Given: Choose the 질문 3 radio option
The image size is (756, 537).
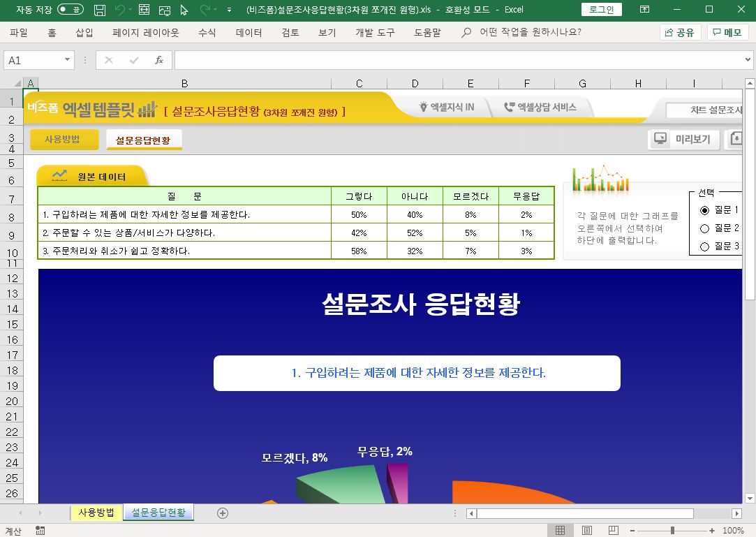Looking at the screenshot, I should [704, 247].
